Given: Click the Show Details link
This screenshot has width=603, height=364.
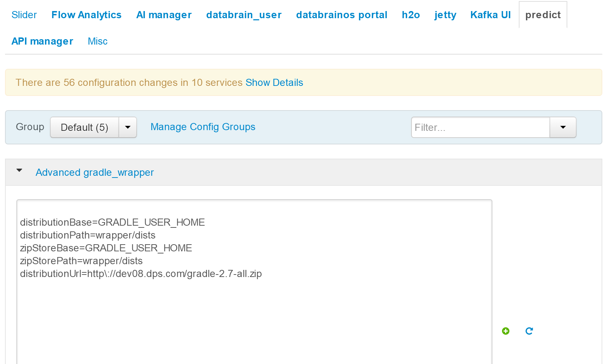Looking at the screenshot, I should coord(274,83).
